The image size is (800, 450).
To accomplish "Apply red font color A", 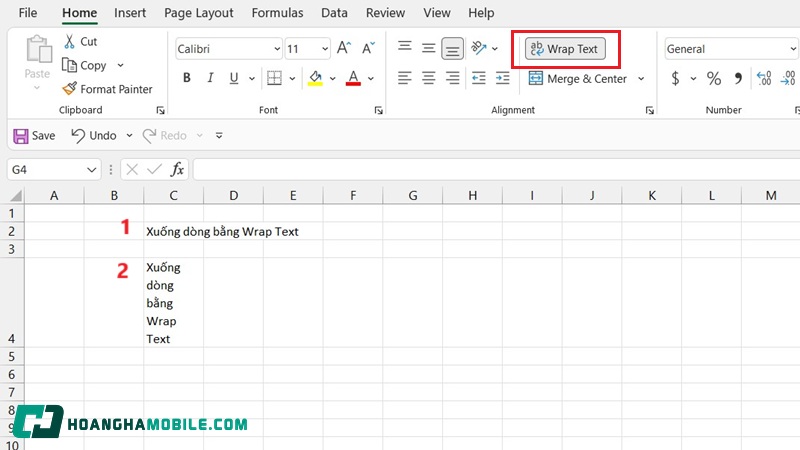I will coord(353,78).
